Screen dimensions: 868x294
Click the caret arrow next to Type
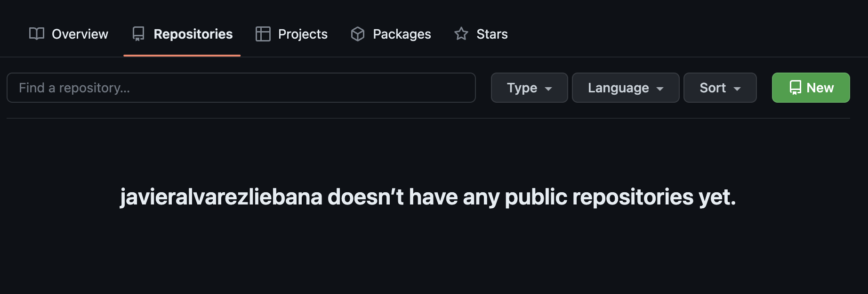tap(548, 89)
